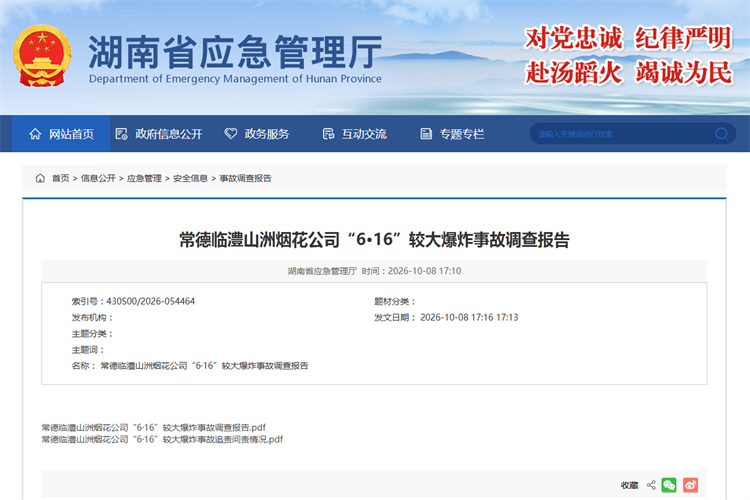Go to 信息公开 in the breadcrumb

tap(98, 178)
